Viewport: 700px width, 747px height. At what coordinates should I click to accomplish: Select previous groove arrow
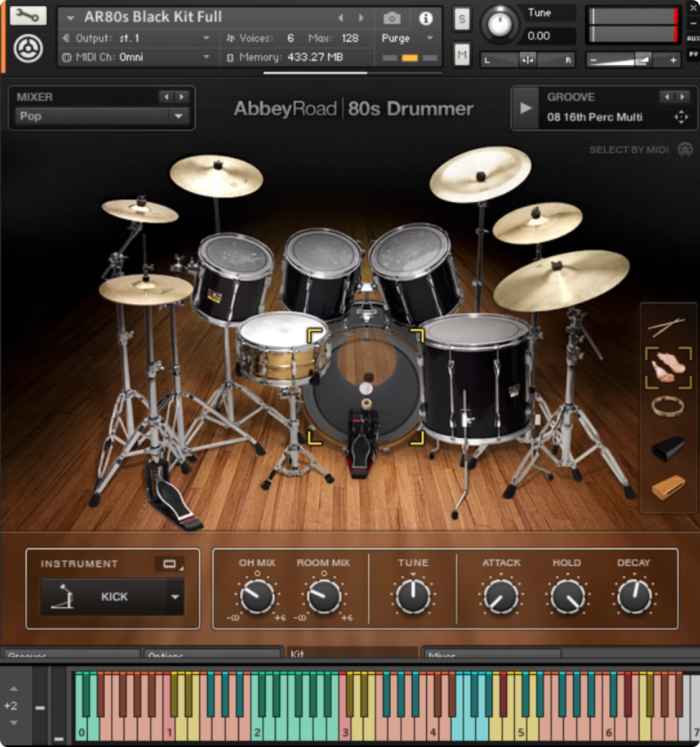667,96
